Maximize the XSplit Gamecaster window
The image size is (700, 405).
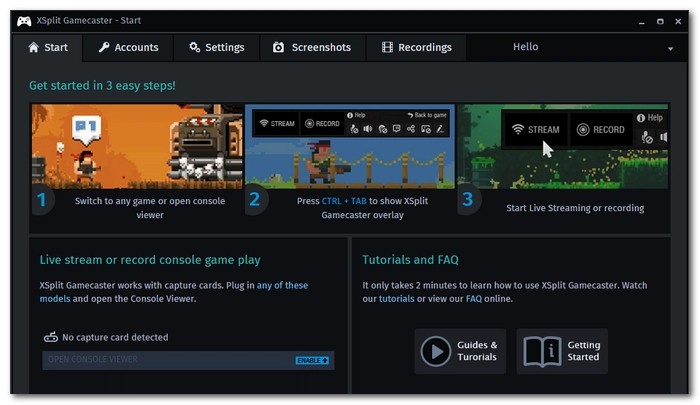pos(660,21)
